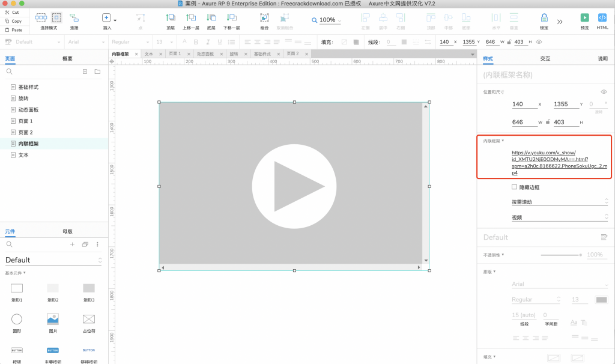615x364 pixels.
Task: Toggle widget visibility eye in style bar
Action: (x=539, y=42)
